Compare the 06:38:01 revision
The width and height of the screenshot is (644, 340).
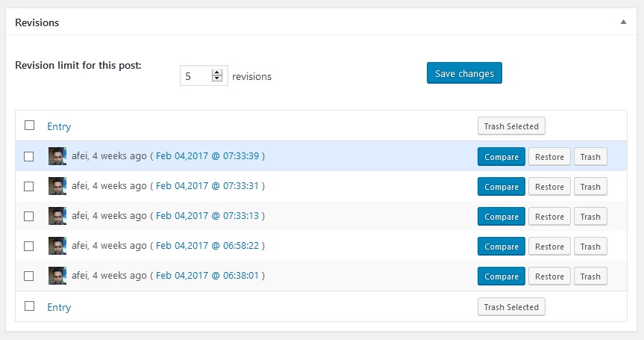[x=501, y=276]
